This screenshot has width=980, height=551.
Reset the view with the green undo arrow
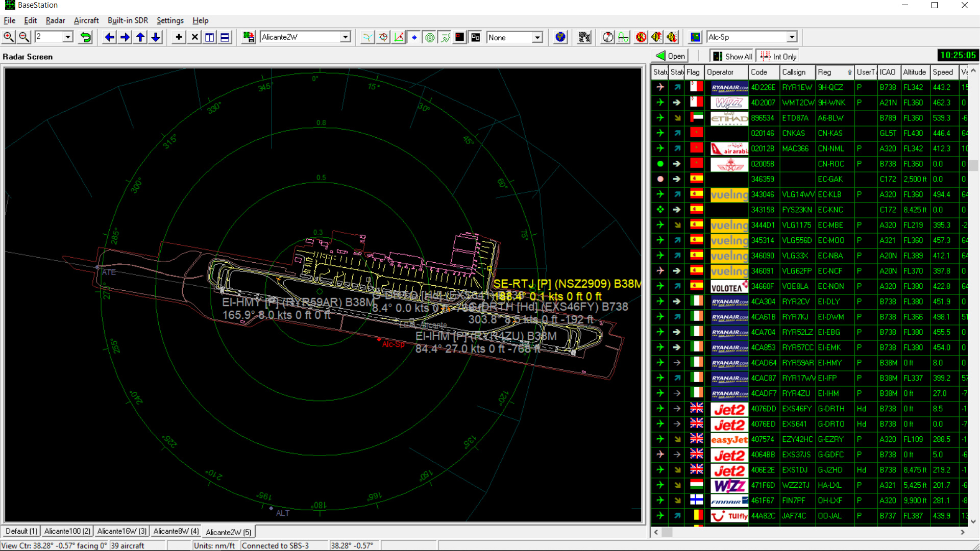[x=86, y=37]
